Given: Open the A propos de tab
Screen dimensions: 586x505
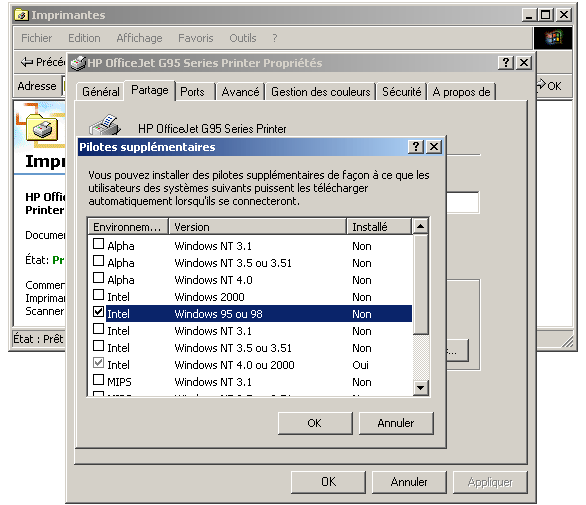Looking at the screenshot, I should click(x=461, y=92).
